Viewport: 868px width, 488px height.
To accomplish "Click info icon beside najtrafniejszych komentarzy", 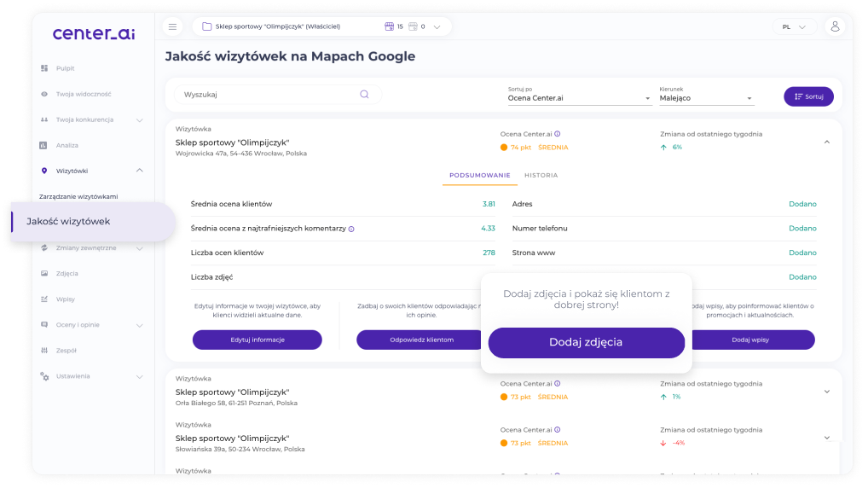I will pos(351,229).
